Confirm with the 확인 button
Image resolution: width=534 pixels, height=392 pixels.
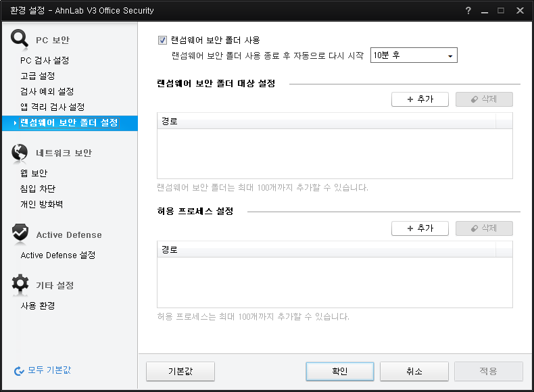pyautogui.click(x=340, y=371)
